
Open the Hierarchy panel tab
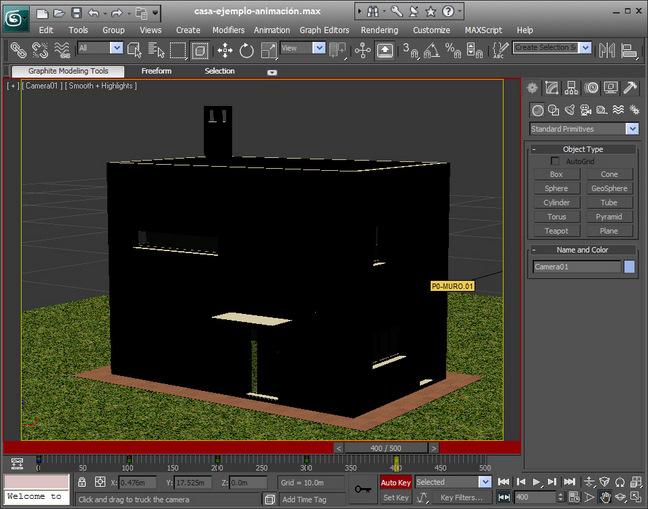(571, 88)
